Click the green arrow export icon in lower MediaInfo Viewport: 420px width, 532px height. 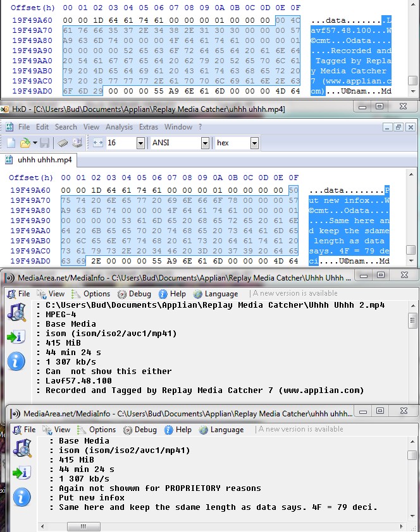(22, 473)
